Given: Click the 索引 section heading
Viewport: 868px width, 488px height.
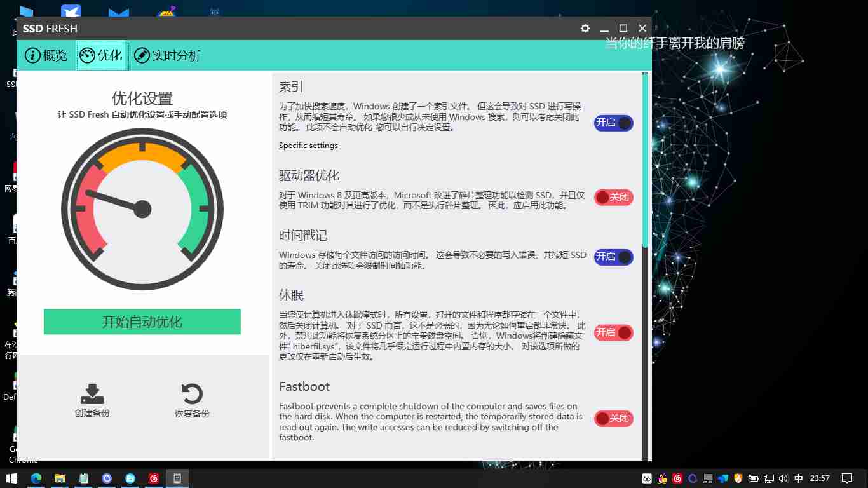Looking at the screenshot, I should point(291,88).
